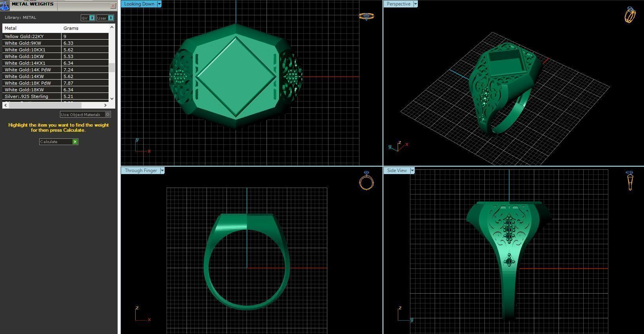Select the White Gold:14K PdW row
Image resolution: width=644 pixels, height=334 pixels.
point(55,69)
